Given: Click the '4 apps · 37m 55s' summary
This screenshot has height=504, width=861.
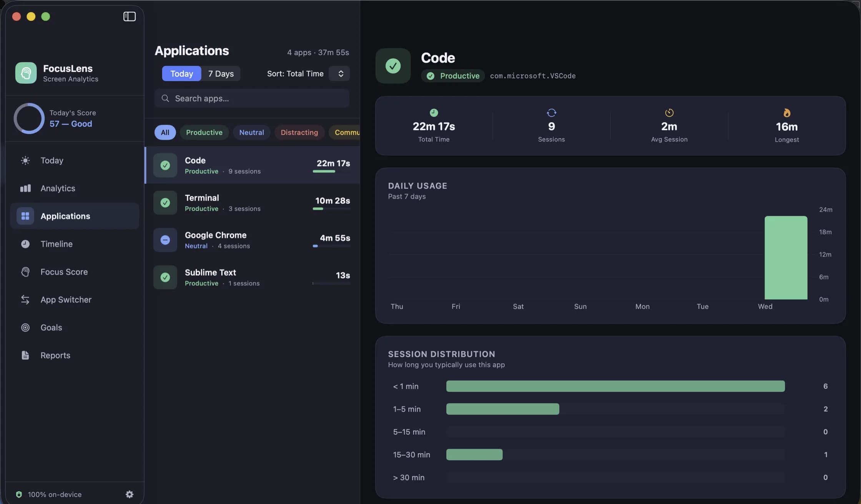Looking at the screenshot, I should click(x=318, y=52).
